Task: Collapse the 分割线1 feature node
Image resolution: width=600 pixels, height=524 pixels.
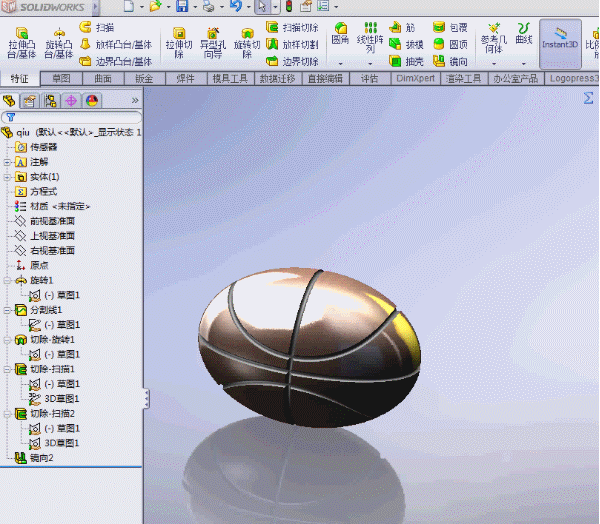Action: [7, 310]
